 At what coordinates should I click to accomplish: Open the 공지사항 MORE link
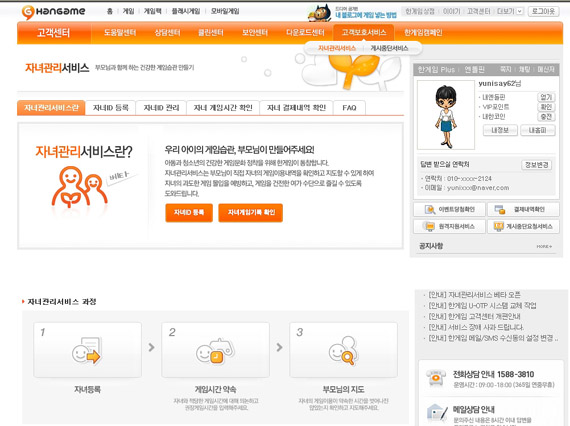click(x=544, y=246)
